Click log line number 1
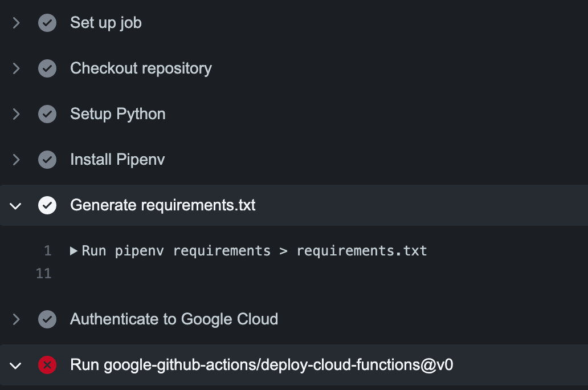Screen dimensions: 588x390 pyautogui.click(x=47, y=250)
